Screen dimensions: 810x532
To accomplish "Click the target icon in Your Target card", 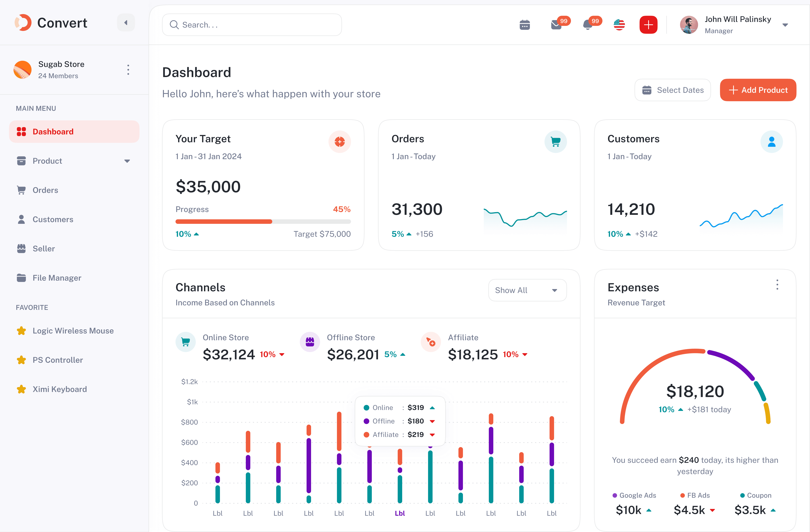I will [x=339, y=142].
